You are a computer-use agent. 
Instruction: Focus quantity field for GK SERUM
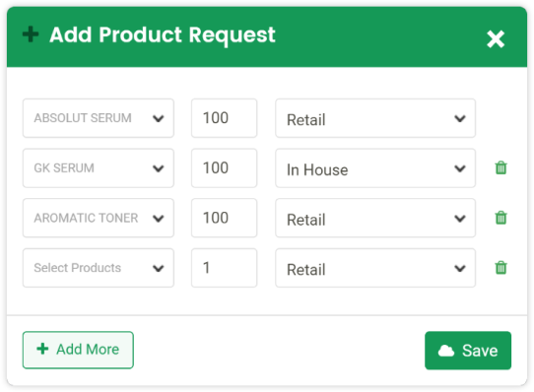click(224, 167)
